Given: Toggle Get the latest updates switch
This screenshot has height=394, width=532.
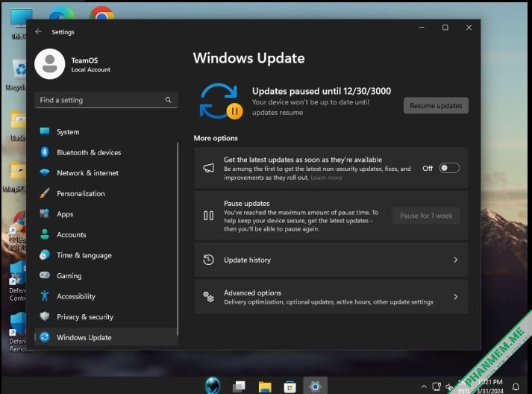Looking at the screenshot, I should click(449, 168).
